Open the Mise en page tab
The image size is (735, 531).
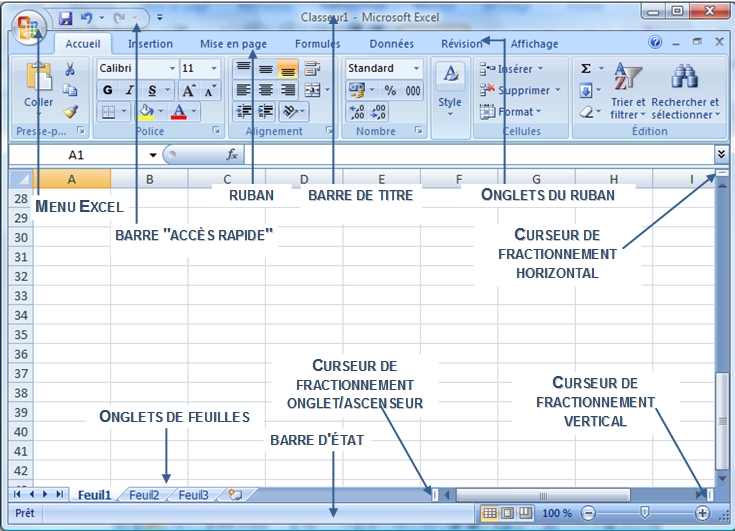(233, 44)
